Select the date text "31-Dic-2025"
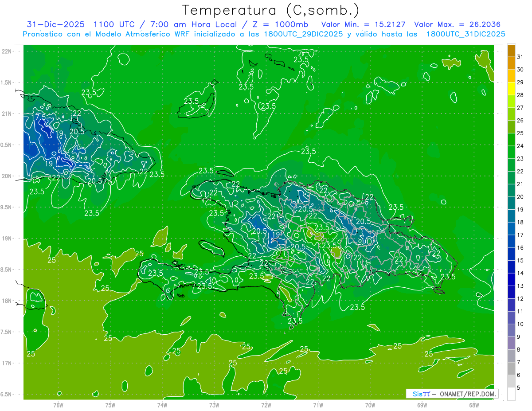 pyautogui.click(x=56, y=24)
